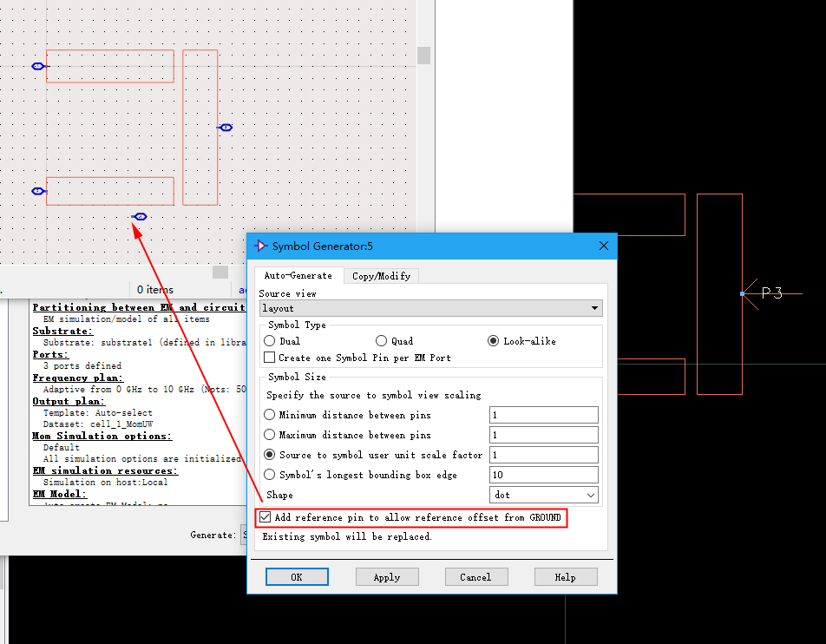Open Help for Symbol Generator
Image resolution: width=826 pixels, height=644 pixels.
pyautogui.click(x=566, y=577)
